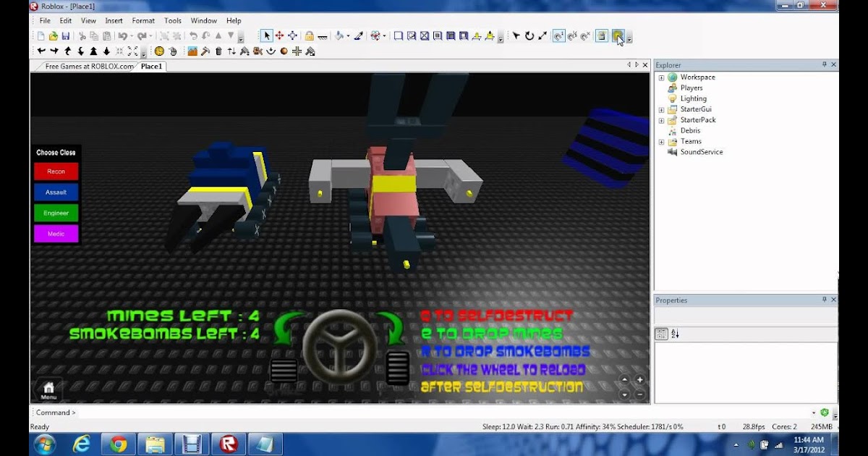The width and height of the screenshot is (868, 456).
Task: Click the Cut scissors icon
Action: coord(82,36)
